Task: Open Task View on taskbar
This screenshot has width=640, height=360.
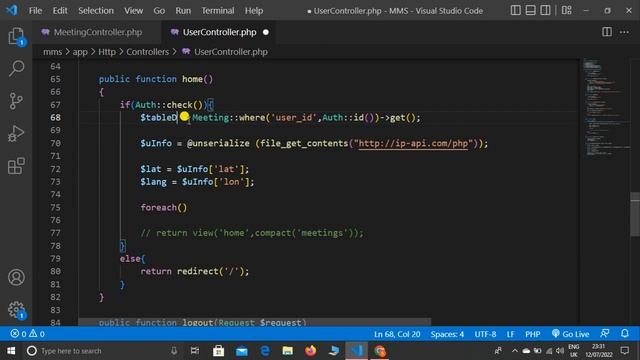Action: pyautogui.click(x=195, y=351)
